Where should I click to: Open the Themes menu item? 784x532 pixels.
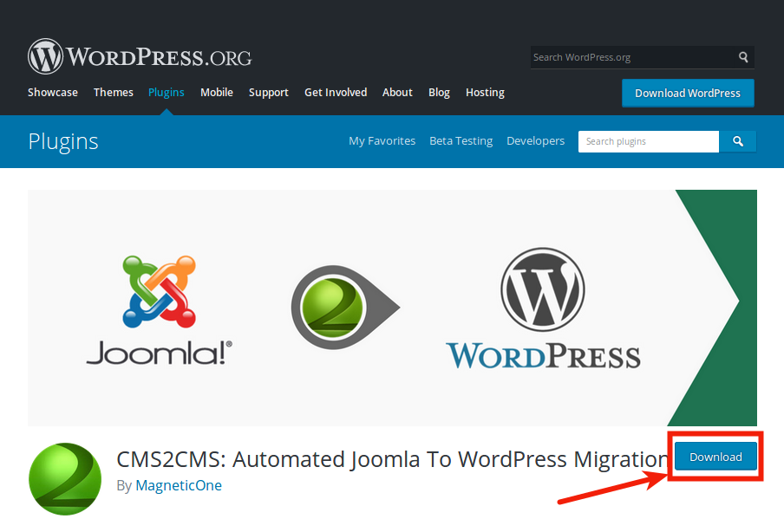tap(114, 93)
